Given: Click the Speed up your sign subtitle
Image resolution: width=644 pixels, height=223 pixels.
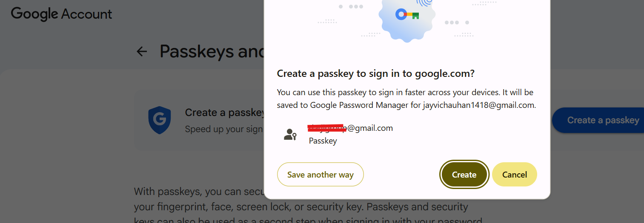Looking at the screenshot, I should (x=224, y=129).
